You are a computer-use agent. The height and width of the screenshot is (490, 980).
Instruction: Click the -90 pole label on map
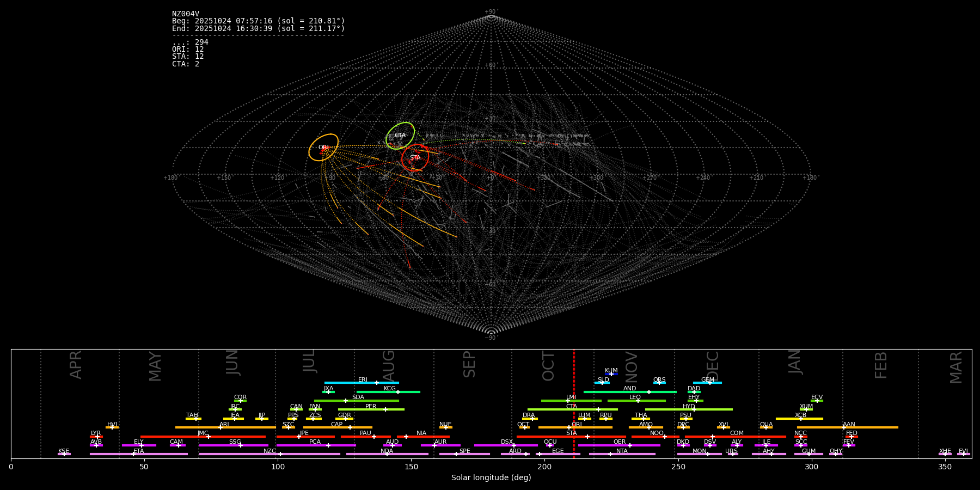tap(491, 338)
